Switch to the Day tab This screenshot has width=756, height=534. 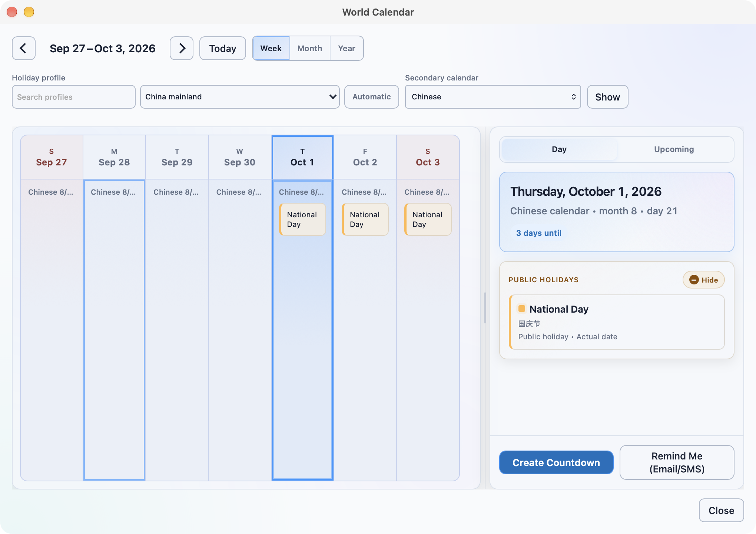point(559,149)
